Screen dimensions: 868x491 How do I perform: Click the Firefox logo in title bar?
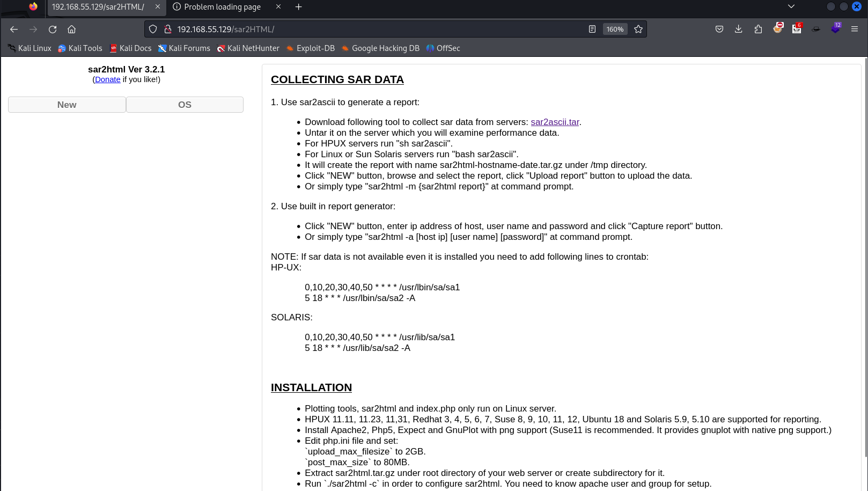pos(33,6)
